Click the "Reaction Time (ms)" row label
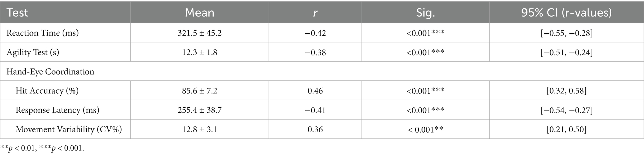The image size is (644, 156). coord(43,33)
